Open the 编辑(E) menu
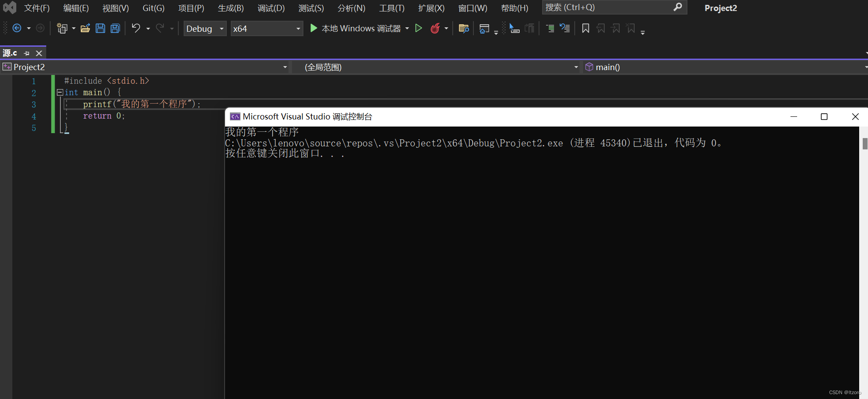868x399 pixels. point(76,8)
